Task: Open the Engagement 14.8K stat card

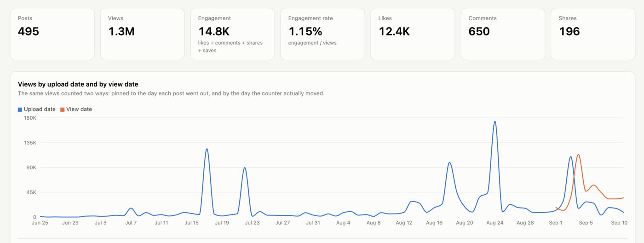Action: 233,34
